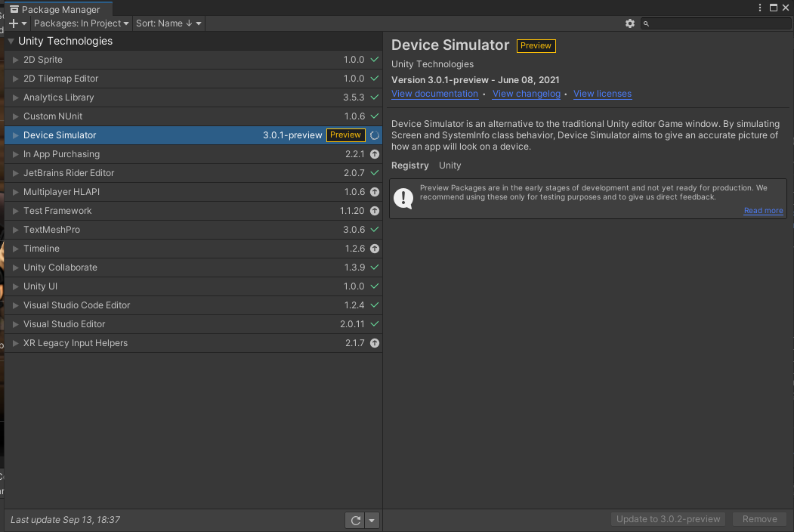
Task: Expand versions of XR Legacy Input Helpers
Action: (x=16, y=343)
